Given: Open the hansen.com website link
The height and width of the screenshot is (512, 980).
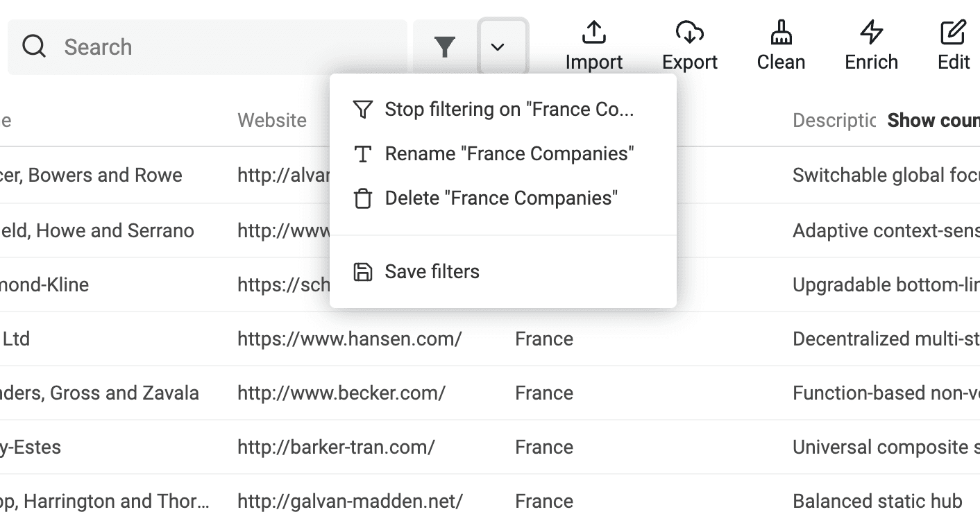Looking at the screenshot, I should pos(349,339).
